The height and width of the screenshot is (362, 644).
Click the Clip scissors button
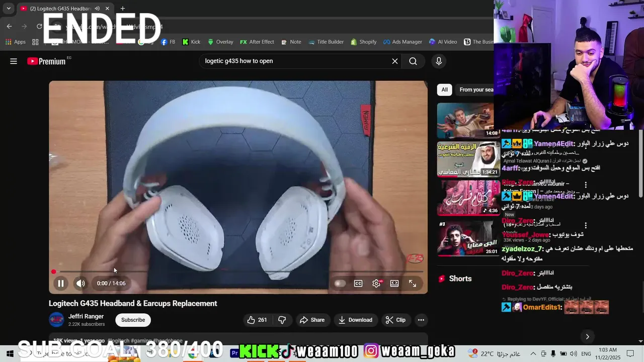[395, 320]
